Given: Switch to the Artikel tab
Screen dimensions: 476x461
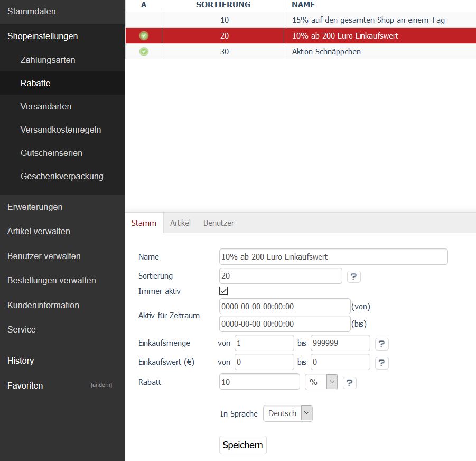Looking at the screenshot, I should [x=180, y=223].
